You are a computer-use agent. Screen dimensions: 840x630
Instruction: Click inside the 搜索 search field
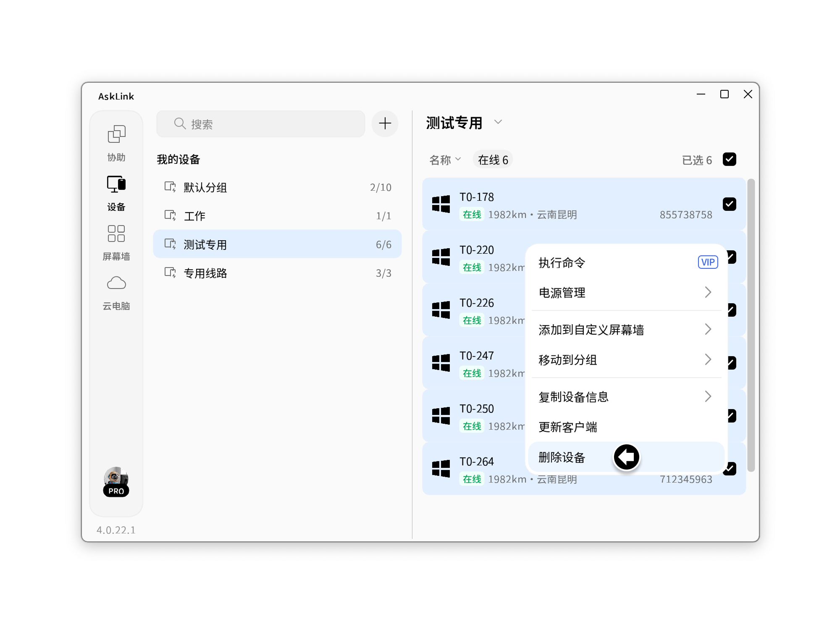pyautogui.click(x=260, y=123)
